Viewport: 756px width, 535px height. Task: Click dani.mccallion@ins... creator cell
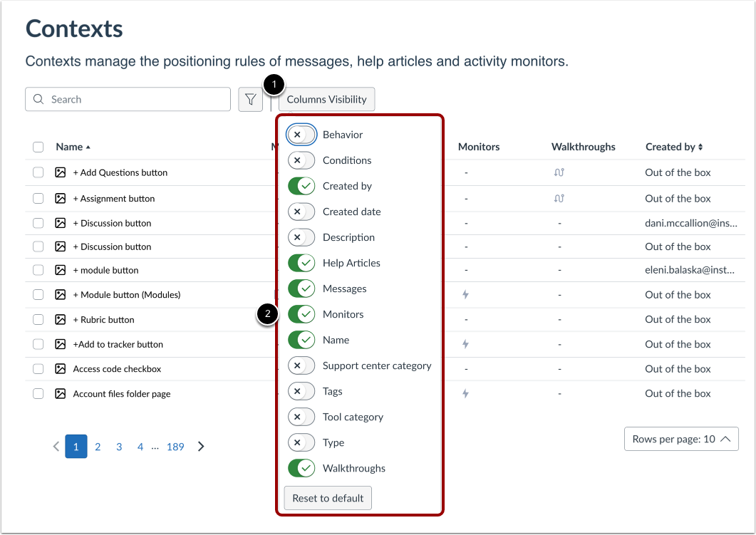point(691,223)
